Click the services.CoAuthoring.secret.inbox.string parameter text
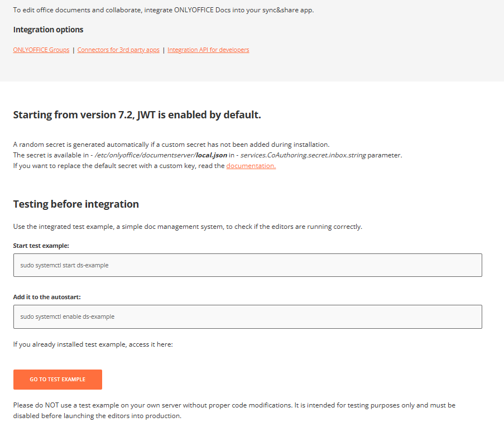Viewport: 504px width, 446px height. [303, 155]
